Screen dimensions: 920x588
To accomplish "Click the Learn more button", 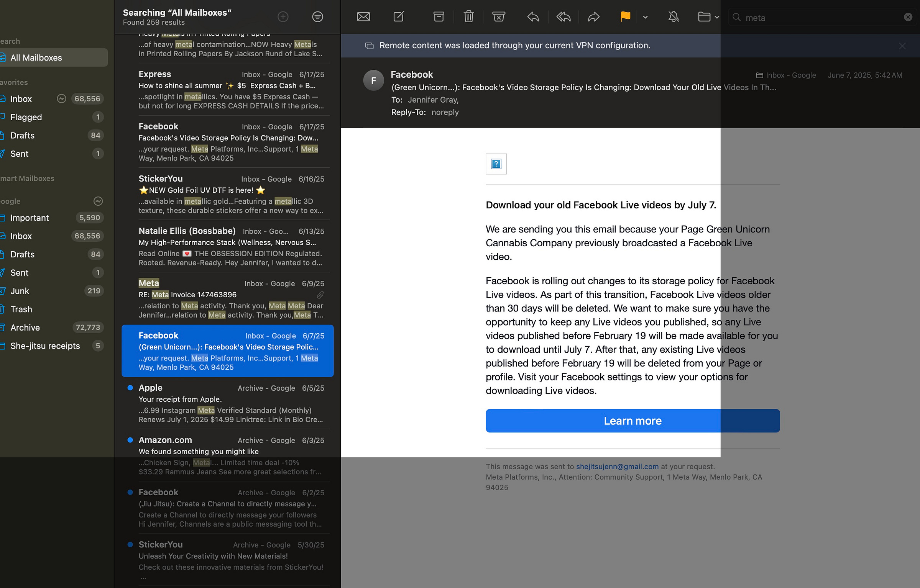I will 632,421.
